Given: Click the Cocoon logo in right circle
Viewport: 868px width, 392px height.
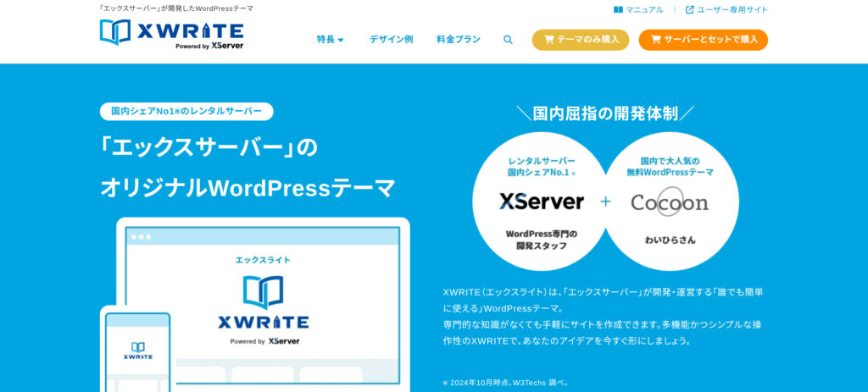Looking at the screenshot, I should 670,202.
